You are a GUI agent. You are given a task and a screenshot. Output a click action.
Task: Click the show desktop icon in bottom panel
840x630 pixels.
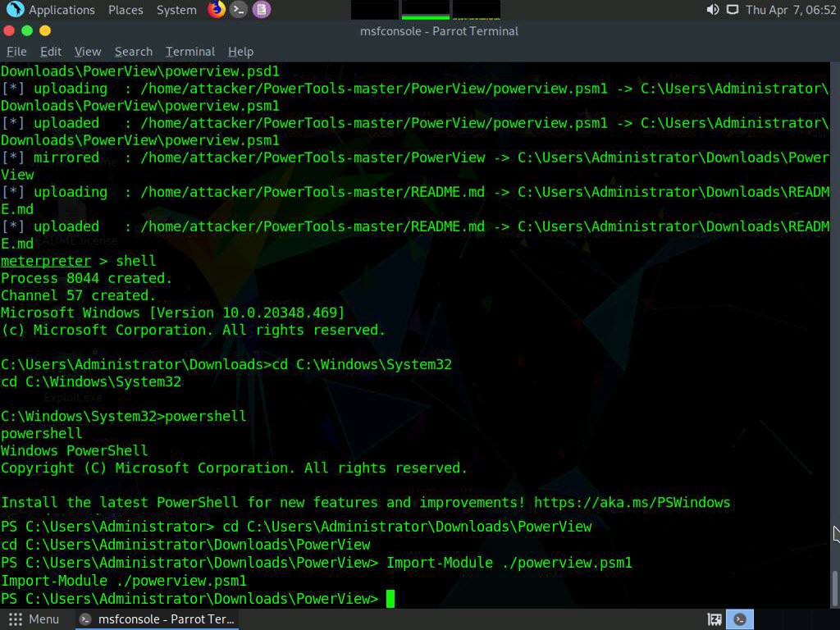point(714,619)
